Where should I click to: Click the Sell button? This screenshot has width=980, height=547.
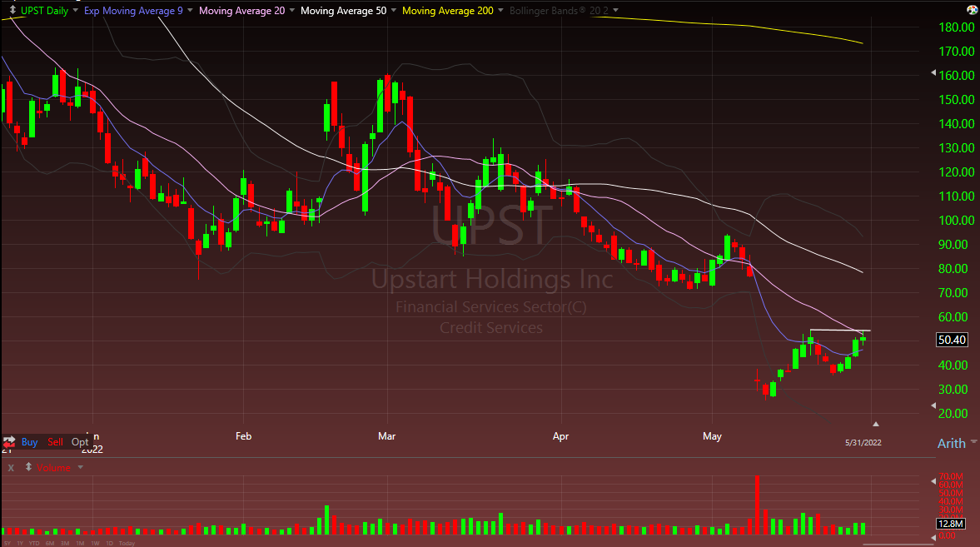click(x=55, y=442)
